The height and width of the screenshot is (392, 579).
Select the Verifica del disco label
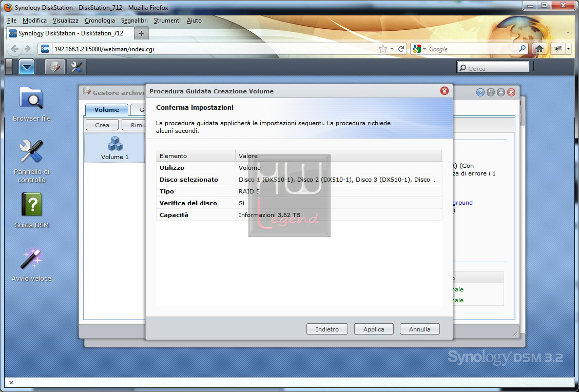188,203
